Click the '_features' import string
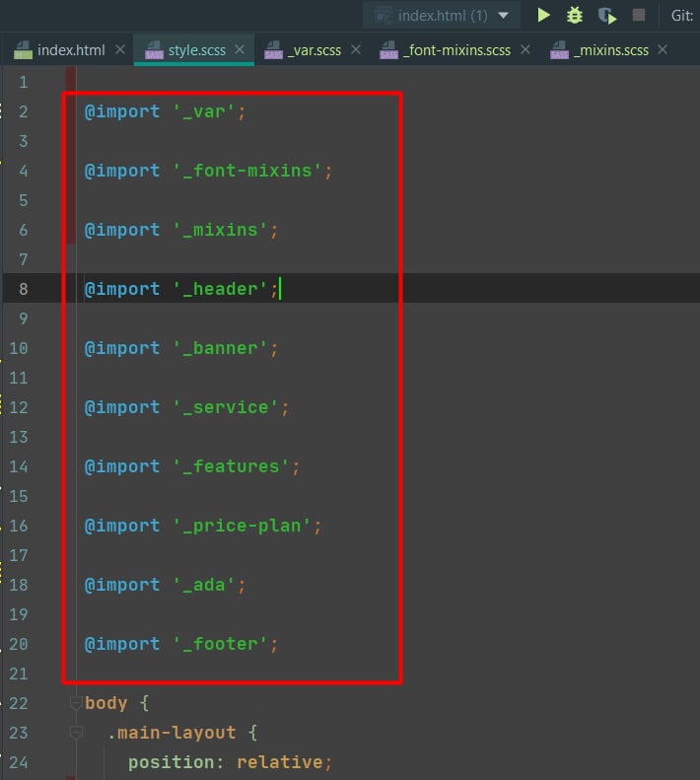The width and height of the screenshot is (700, 780). 232,466
